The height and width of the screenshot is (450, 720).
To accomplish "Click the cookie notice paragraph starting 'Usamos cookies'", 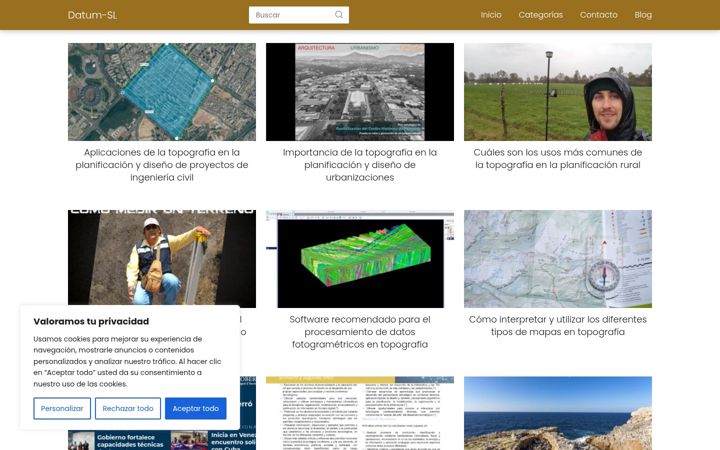I will (127, 361).
